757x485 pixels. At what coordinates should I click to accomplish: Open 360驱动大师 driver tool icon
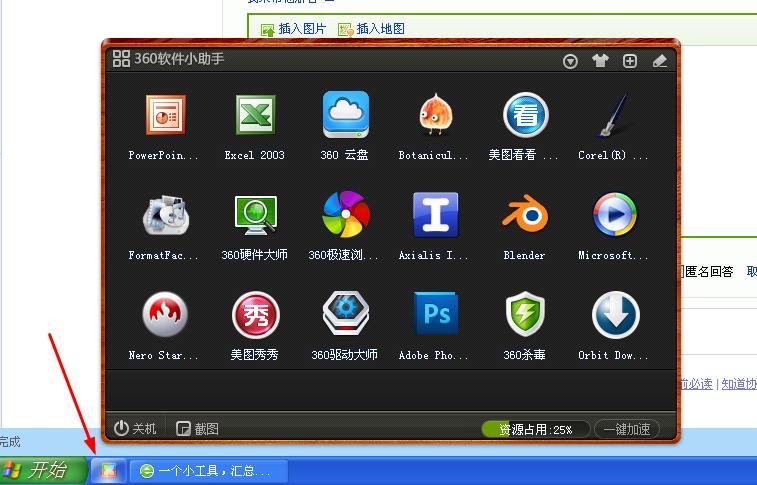point(346,314)
